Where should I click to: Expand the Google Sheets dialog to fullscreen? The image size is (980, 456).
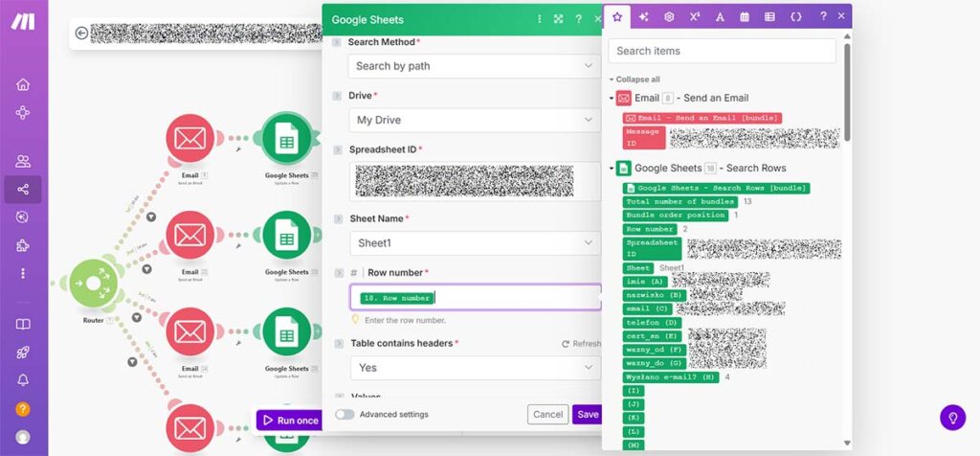[559, 19]
